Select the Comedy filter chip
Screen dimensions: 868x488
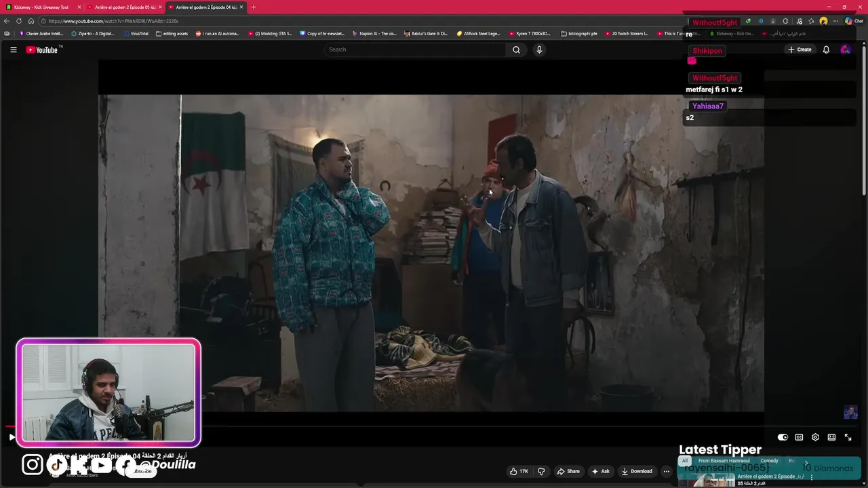point(769,461)
